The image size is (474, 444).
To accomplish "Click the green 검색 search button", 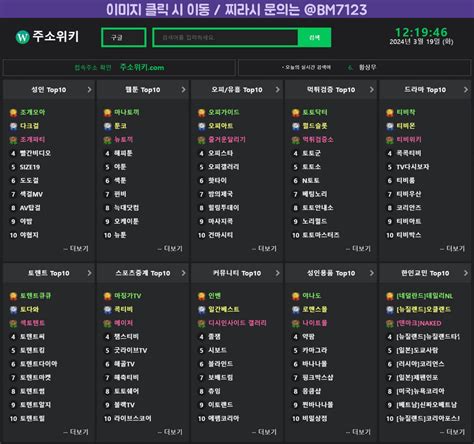I will click(x=314, y=37).
